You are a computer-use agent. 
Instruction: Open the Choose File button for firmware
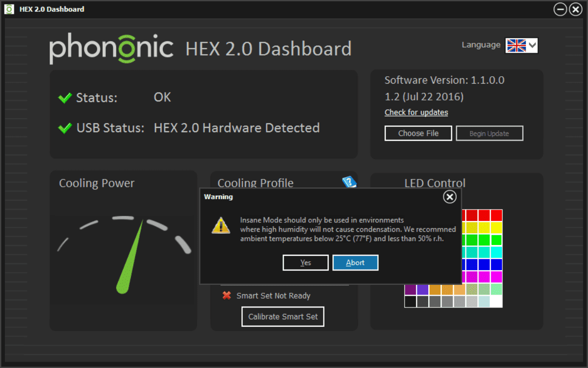click(x=418, y=133)
